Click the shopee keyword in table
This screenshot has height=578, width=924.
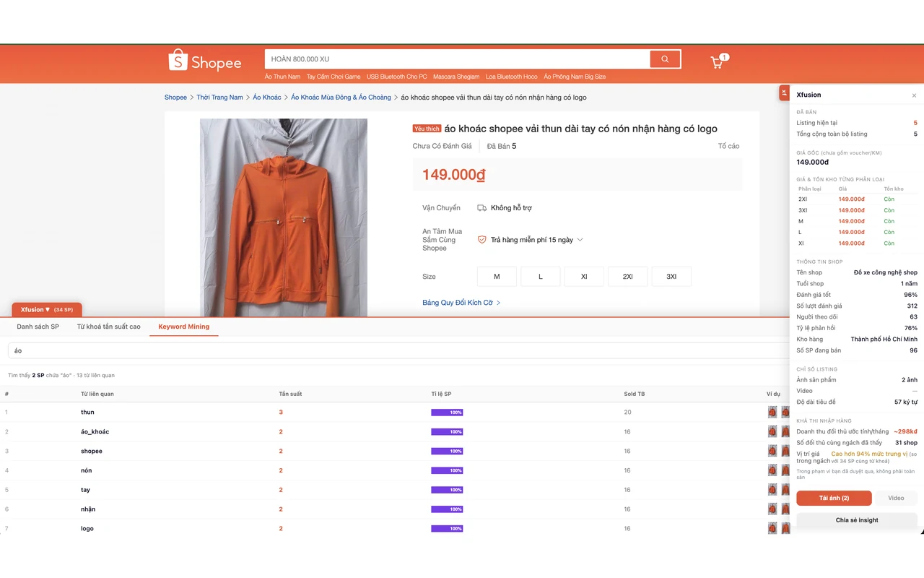click(x=92, y=451)
